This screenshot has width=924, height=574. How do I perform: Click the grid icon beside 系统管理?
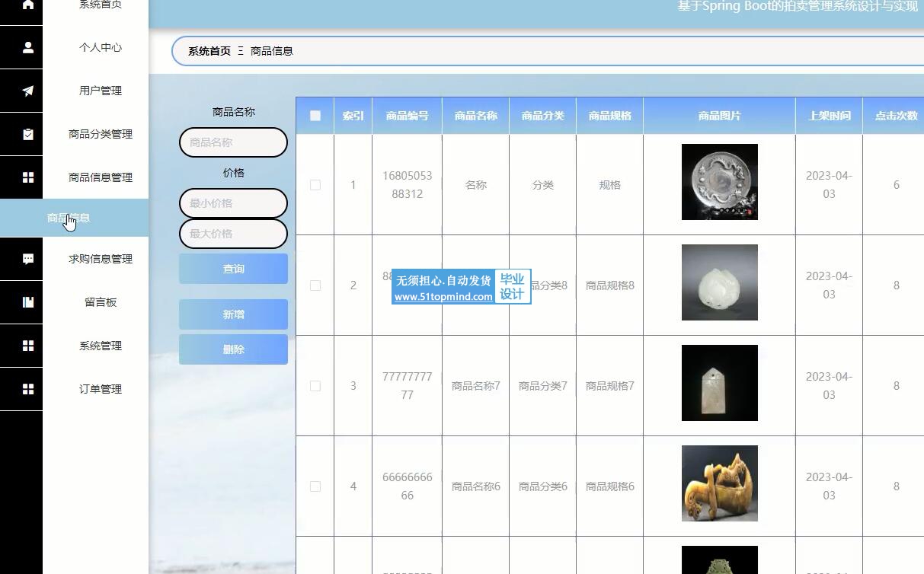pos(28,346)
